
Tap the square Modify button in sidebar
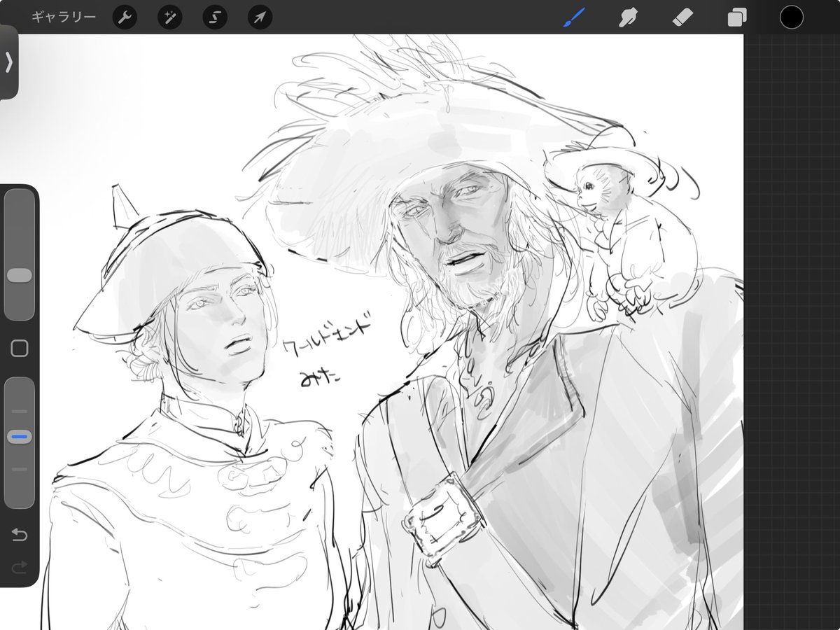20,348
